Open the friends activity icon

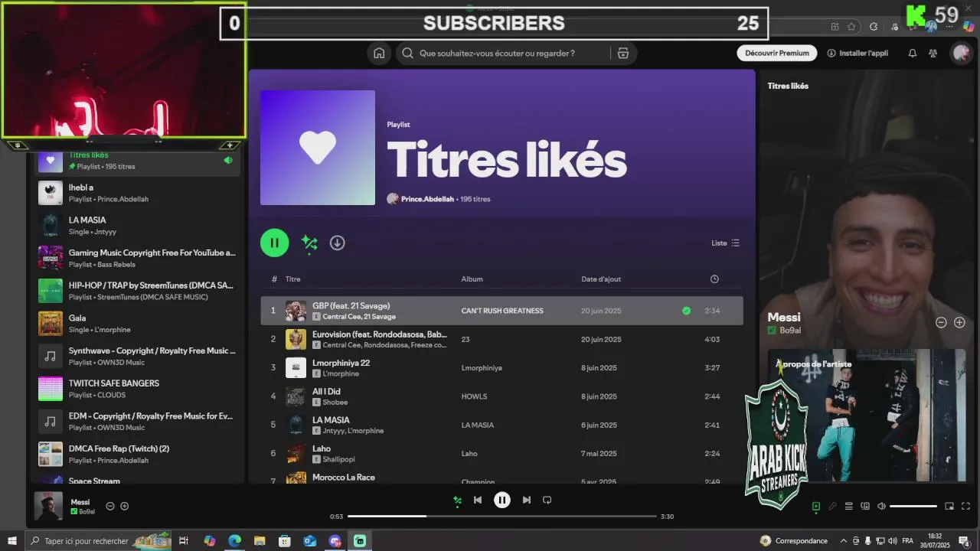933,54
